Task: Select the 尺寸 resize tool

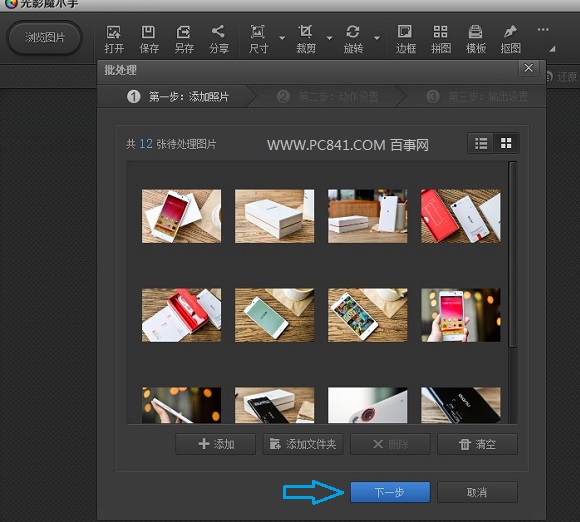Action: (x=258, y=39)
